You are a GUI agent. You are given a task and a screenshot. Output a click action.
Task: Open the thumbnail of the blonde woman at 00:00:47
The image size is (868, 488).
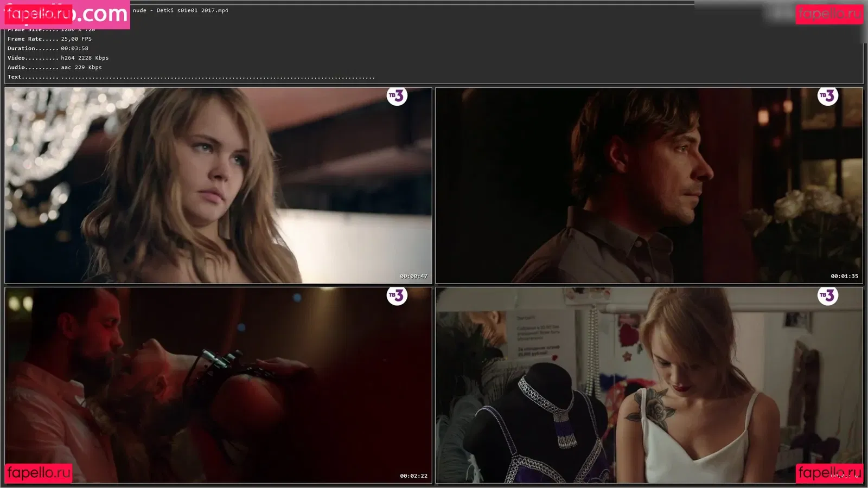coord(217,184)
